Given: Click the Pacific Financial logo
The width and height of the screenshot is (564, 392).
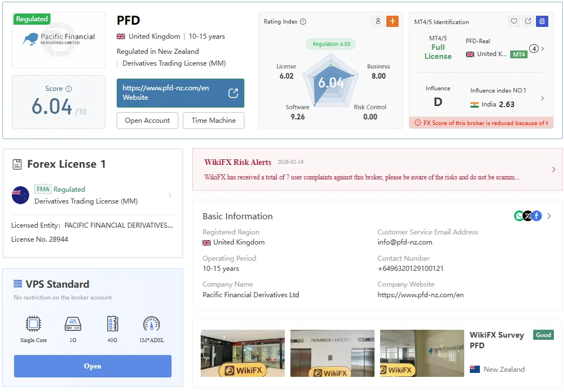Looking at the screenshot, I should tap(59, 40).
